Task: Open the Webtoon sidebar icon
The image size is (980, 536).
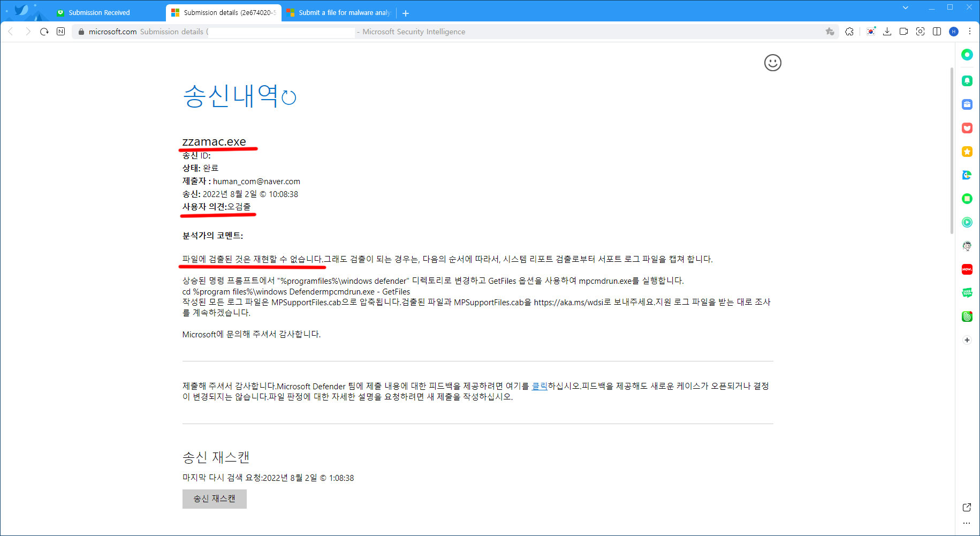Action: tap(967, 293)
